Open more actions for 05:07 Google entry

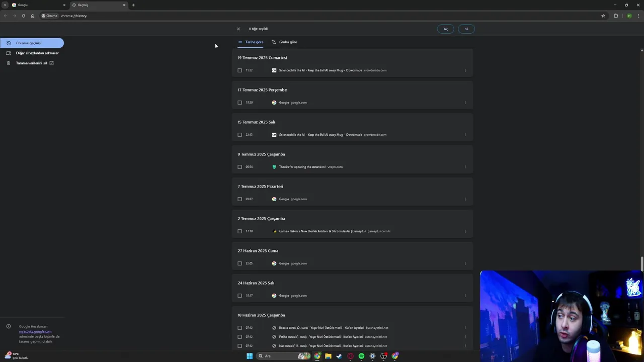[x=465, y=199]
